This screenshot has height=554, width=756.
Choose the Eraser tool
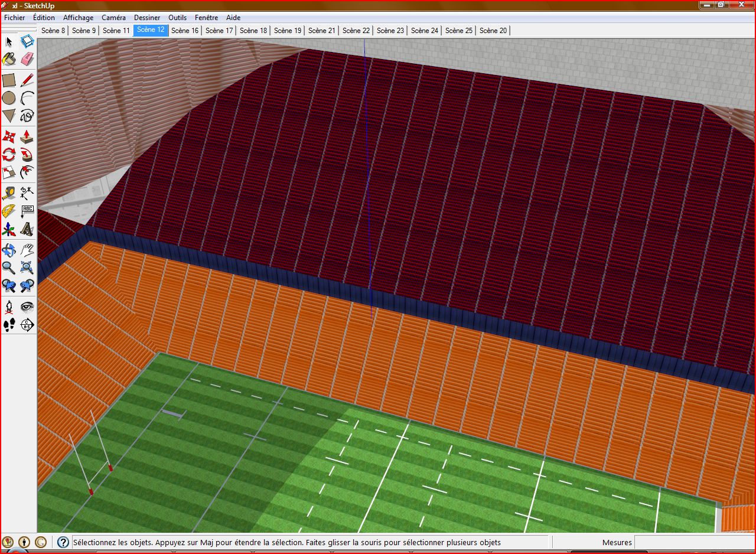pos(27,59)
